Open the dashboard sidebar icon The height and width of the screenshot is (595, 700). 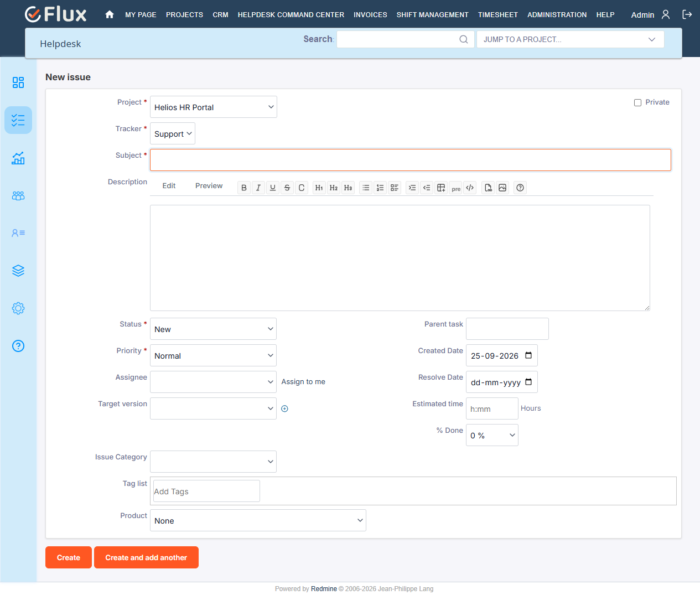pyautogui.click(x=18, y=82)
